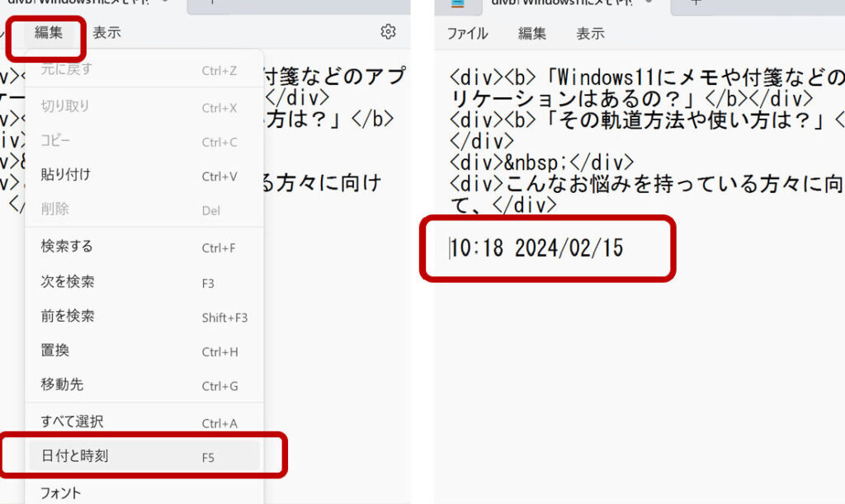
Task: Pick 次を検索 in the dropdown menu
Action: [68, 282]
